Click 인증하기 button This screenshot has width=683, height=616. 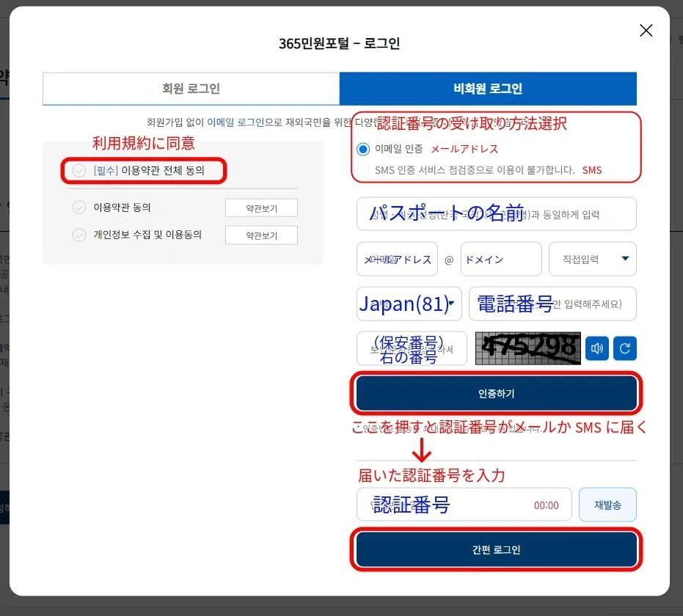(496, 394)
